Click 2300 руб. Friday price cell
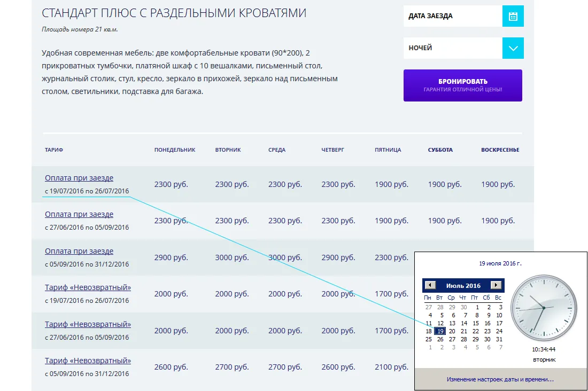The height and width of the screenshot is (391, 588). [391, 257]
